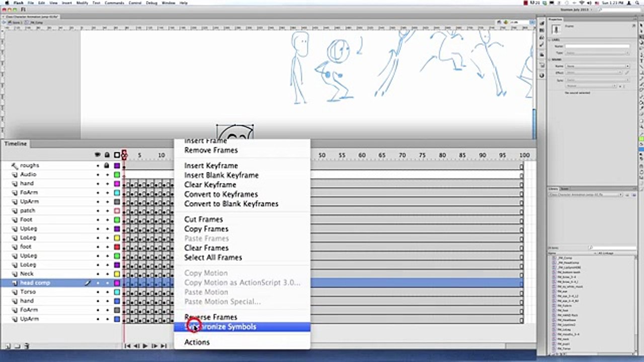This screenshot has width=644, height=362.
Task: Go to first frame in timeline controls
Action: point(128,346)
